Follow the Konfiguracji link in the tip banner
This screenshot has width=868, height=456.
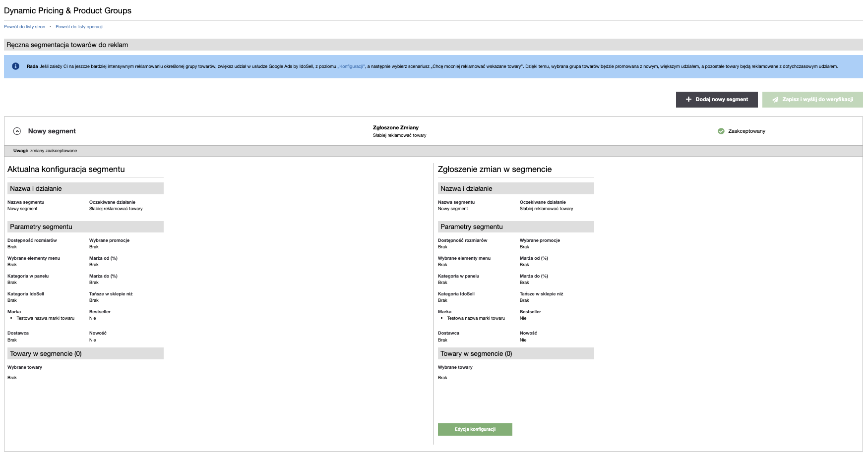(351, 66)
